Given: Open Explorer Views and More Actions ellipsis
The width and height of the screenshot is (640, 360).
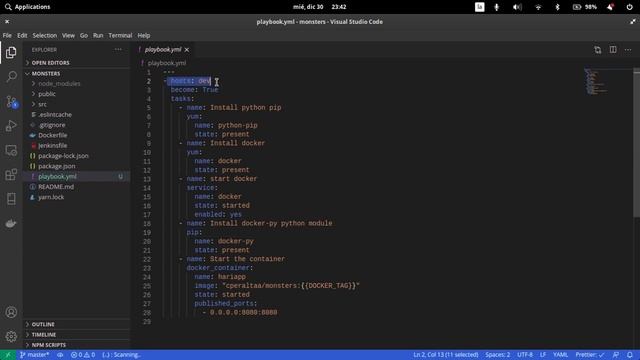Looking at the screenshot, I should coord(118,50).
